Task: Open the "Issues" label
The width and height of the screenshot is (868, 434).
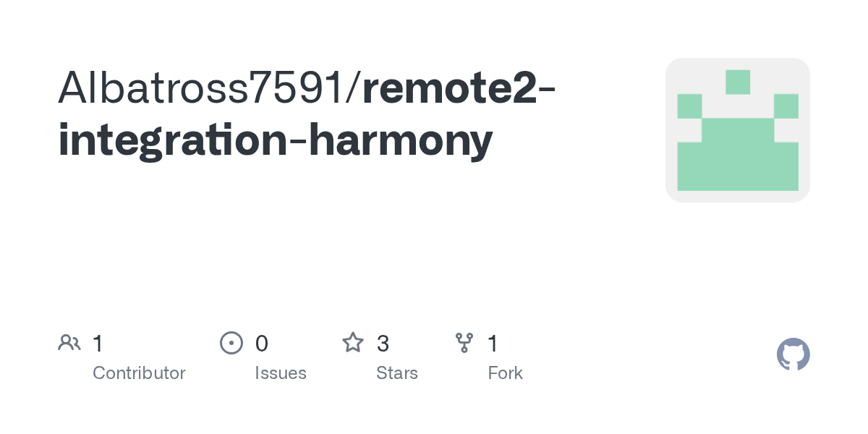Action: coord(281,373)
